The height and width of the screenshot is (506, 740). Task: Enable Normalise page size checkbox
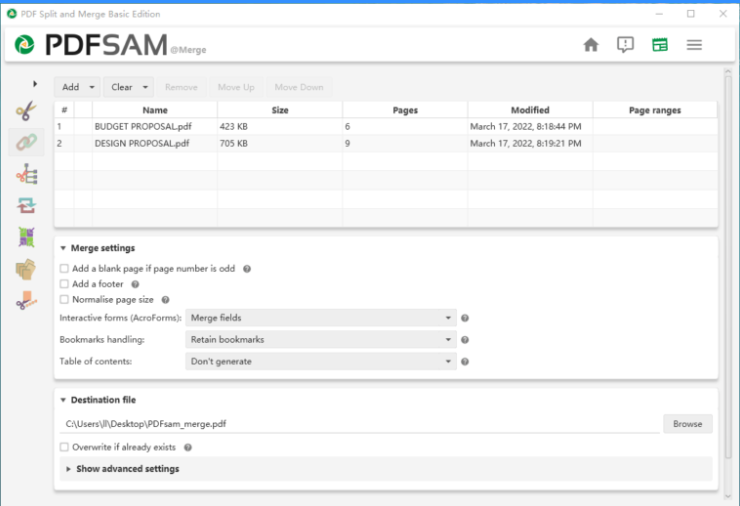pos(64,299)
